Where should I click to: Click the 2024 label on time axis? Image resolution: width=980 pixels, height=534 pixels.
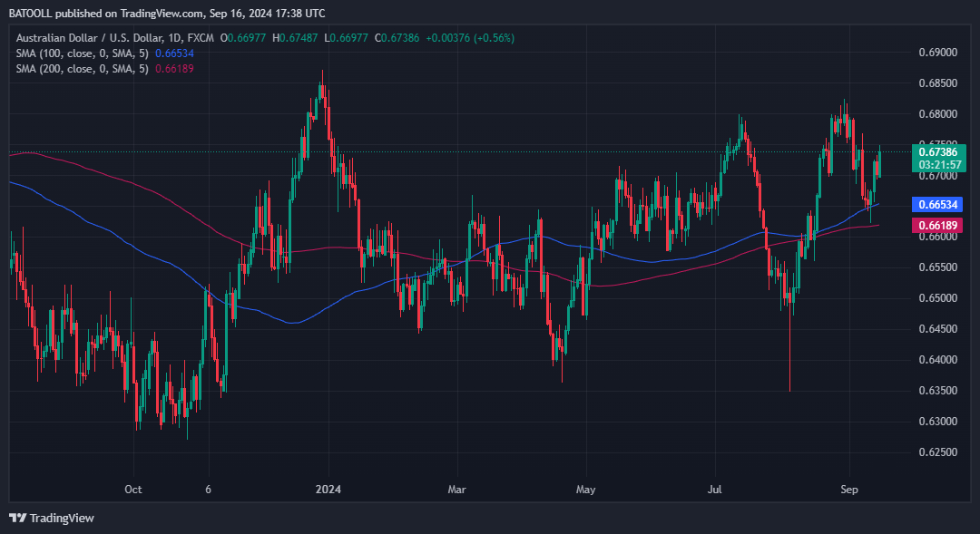[328, 490]
